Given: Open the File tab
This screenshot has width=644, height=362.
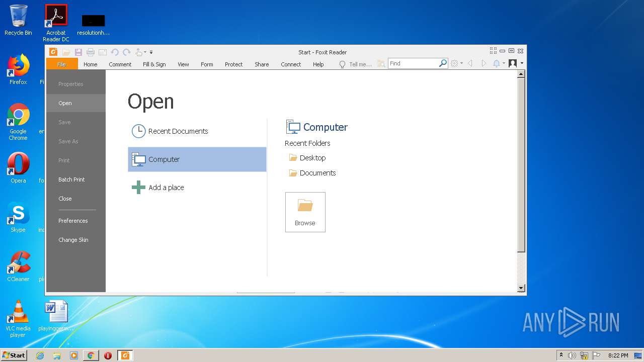Looking at the screenshot, I should (61, 64).
